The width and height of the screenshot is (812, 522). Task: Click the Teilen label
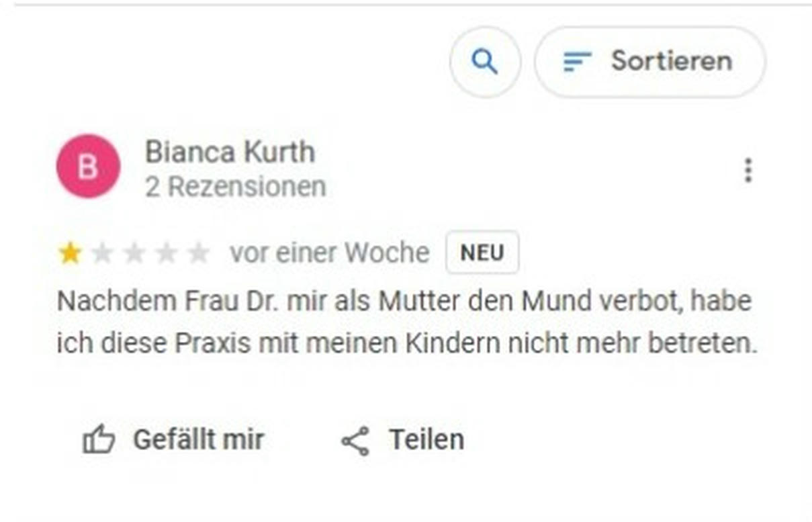(426, 440)
